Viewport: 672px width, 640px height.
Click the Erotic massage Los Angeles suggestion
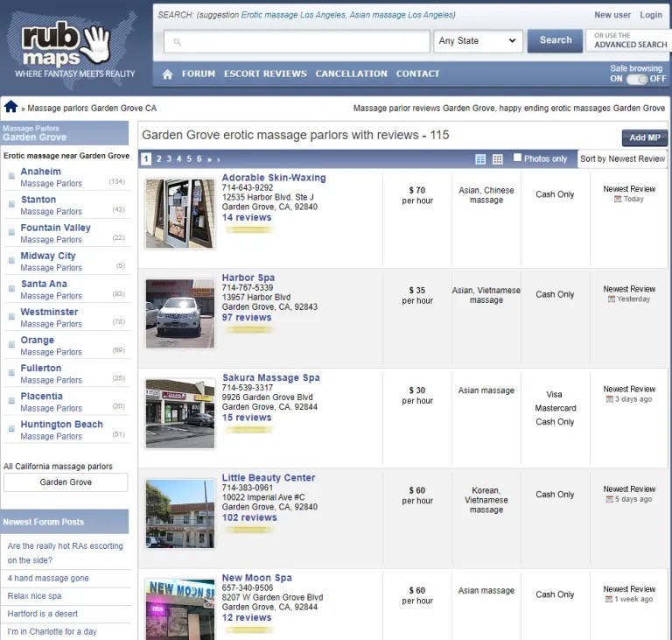293,15
